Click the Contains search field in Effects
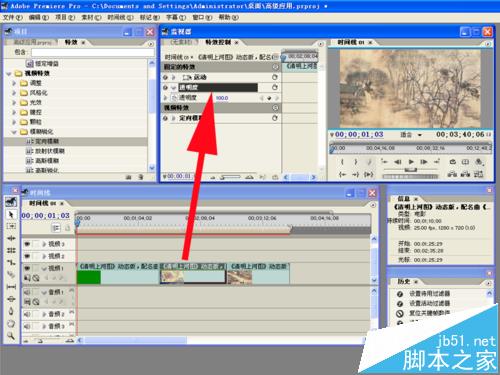Screen dimensions: 500x375 tap(93, 52)
